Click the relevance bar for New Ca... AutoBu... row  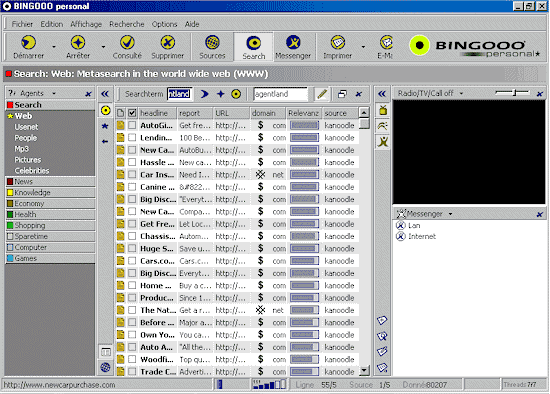304,150
